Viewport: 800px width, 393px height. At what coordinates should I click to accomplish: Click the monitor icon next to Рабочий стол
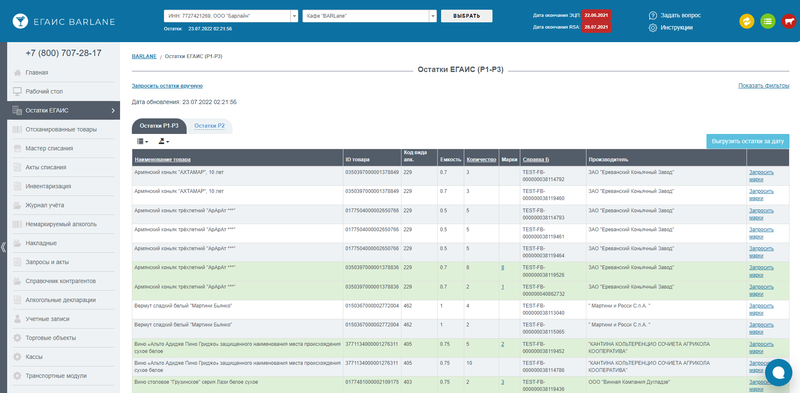17,91
